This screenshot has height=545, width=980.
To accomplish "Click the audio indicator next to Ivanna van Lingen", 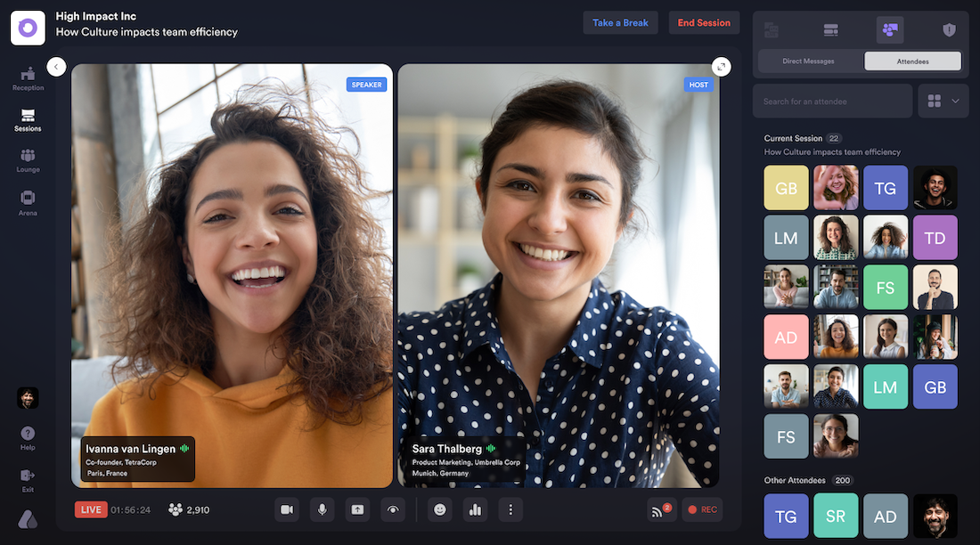I will coord(184,448).
